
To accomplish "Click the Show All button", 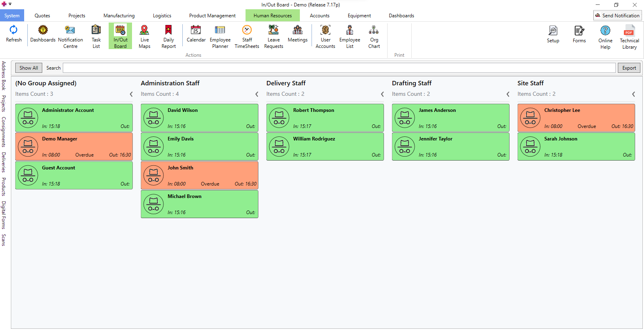I will (x=29, y=68).
